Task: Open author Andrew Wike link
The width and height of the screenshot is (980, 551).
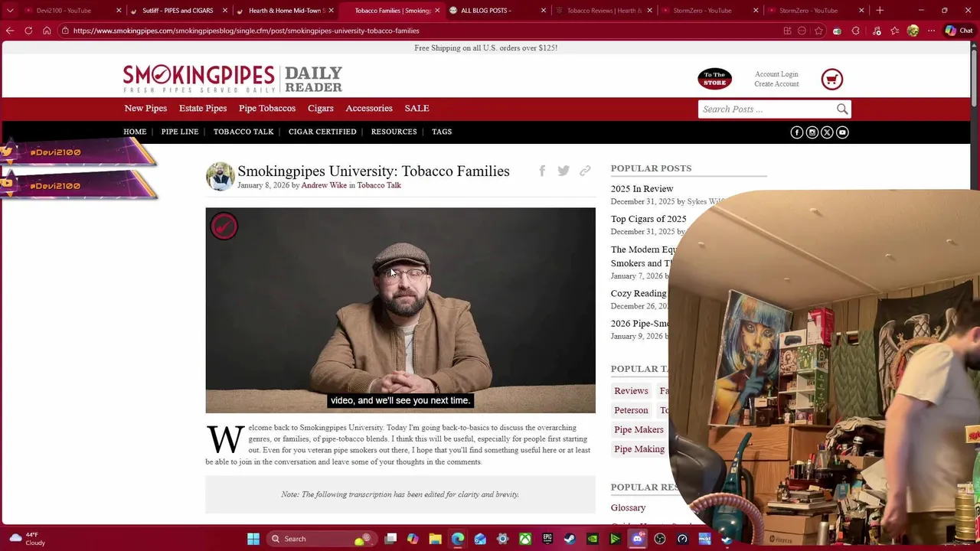Action: pyautogui.click(x=324, y=185)
